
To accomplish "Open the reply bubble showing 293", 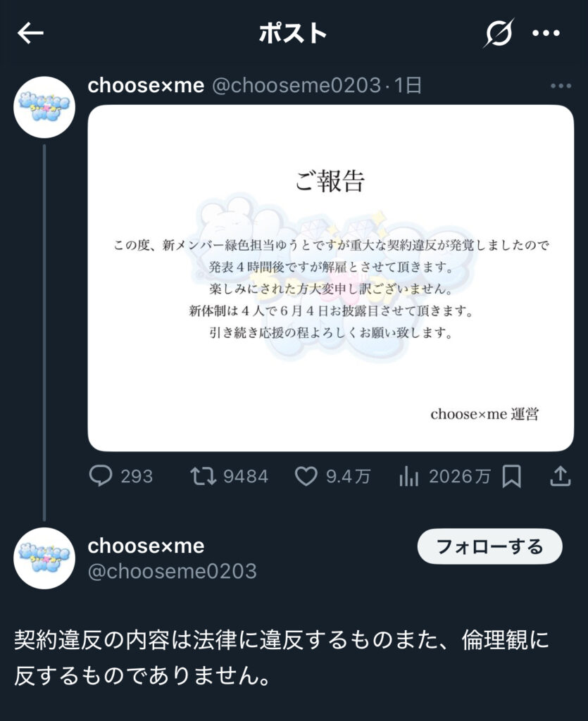I will coord(121,477).
